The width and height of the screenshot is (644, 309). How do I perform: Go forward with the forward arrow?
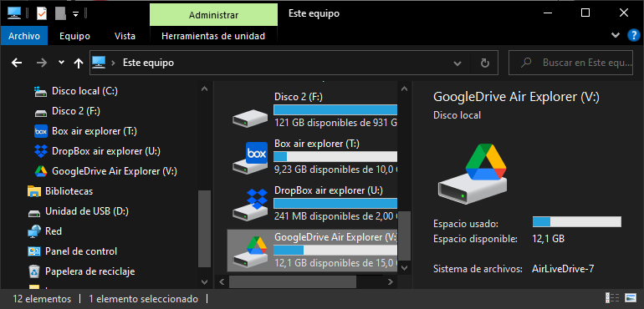42,63
